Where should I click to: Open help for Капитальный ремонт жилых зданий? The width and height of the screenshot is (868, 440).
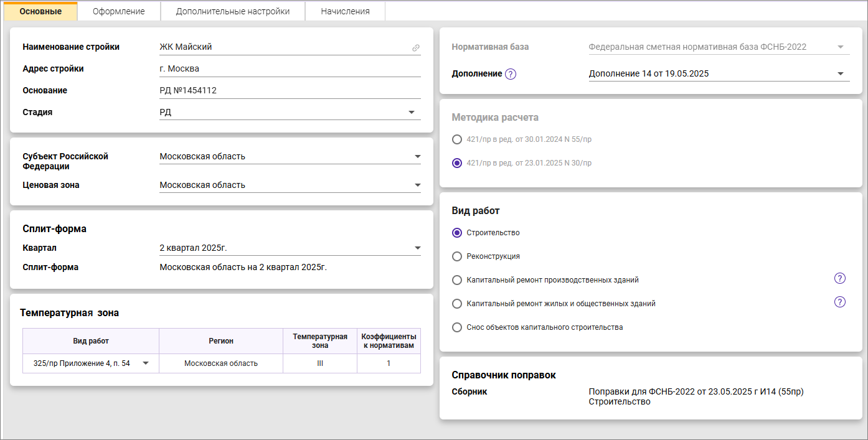click(839, 302)
